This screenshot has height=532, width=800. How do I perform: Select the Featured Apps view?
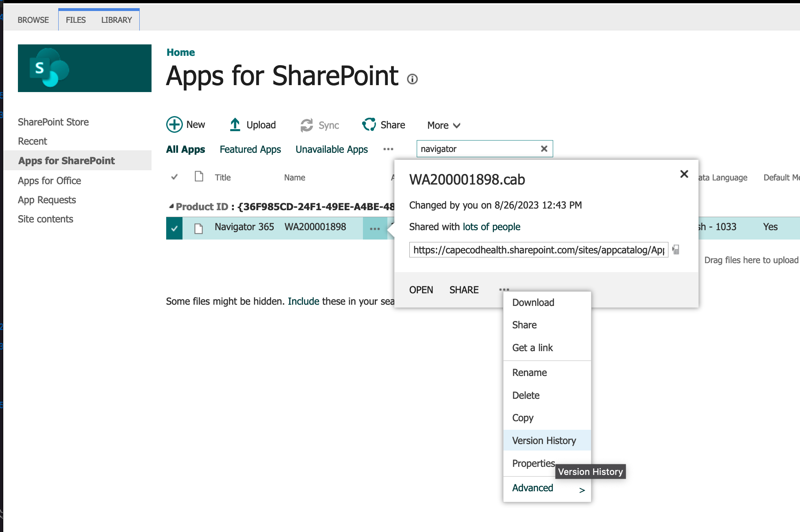pyautogui.click(x=251, y=149)
